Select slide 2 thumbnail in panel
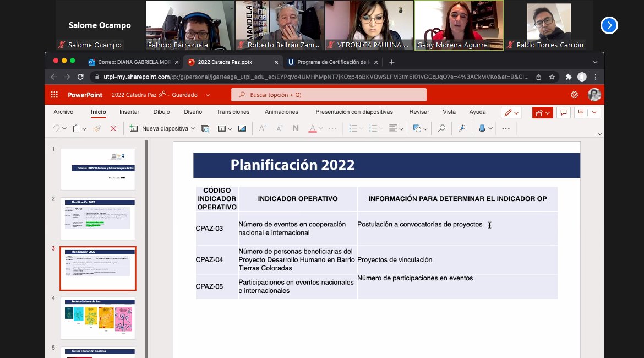This screenshot has width=644, height=358. (x=98, y=219)
